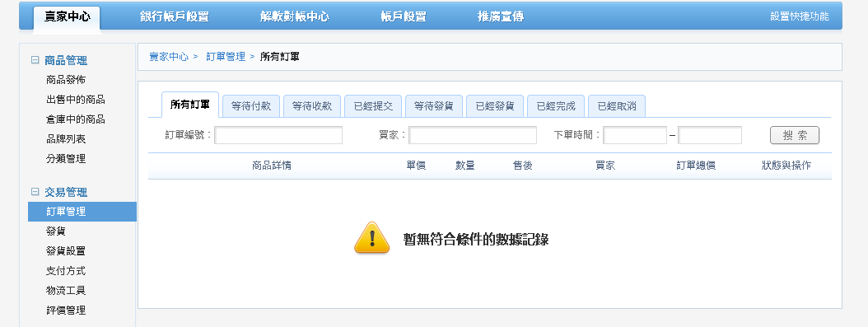
Task: Open 帳戶設置 in top navigation
Action: pyautogui.click(x=404, y=16)
